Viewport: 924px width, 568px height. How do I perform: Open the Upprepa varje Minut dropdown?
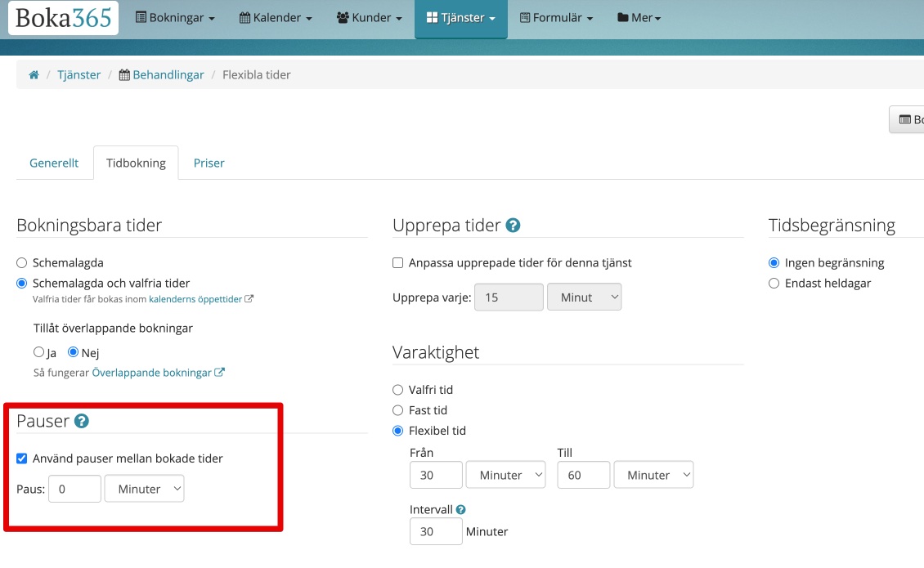[x=584, y=297]
